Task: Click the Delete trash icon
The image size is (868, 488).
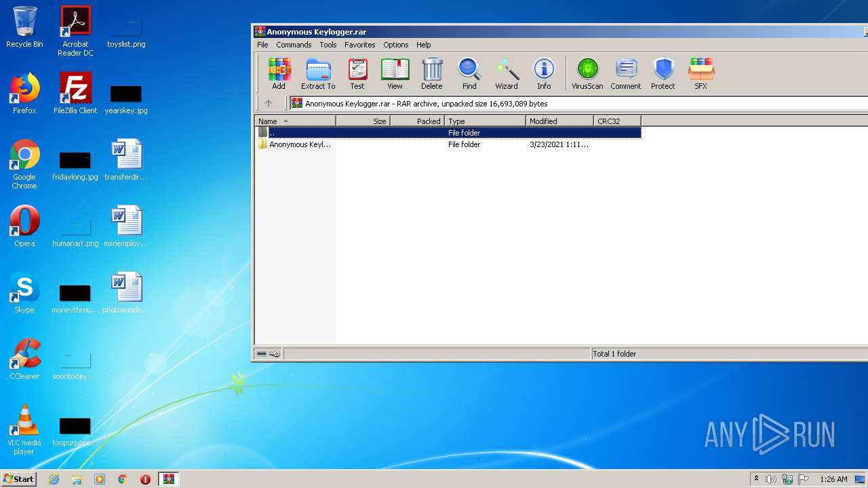Action: pyautogui.click(x=431, y=73)
